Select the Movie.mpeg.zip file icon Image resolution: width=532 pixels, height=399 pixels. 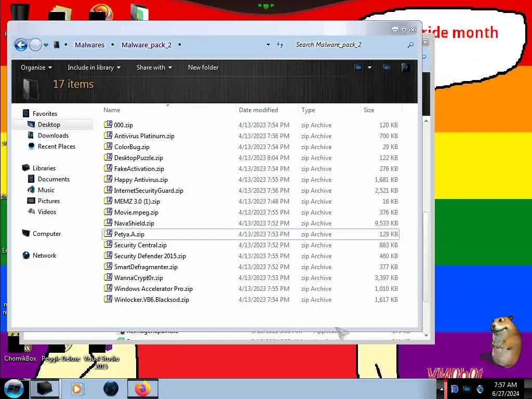[x=108, y=212]
